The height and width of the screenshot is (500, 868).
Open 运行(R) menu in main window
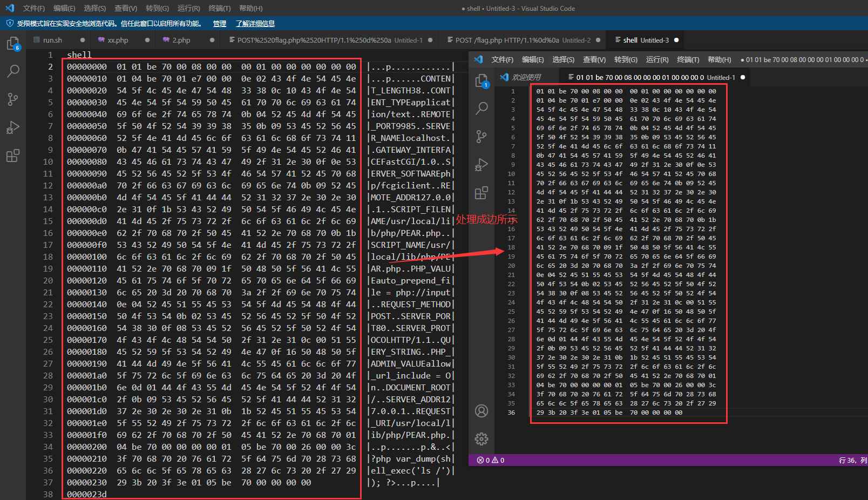(188, 8)
